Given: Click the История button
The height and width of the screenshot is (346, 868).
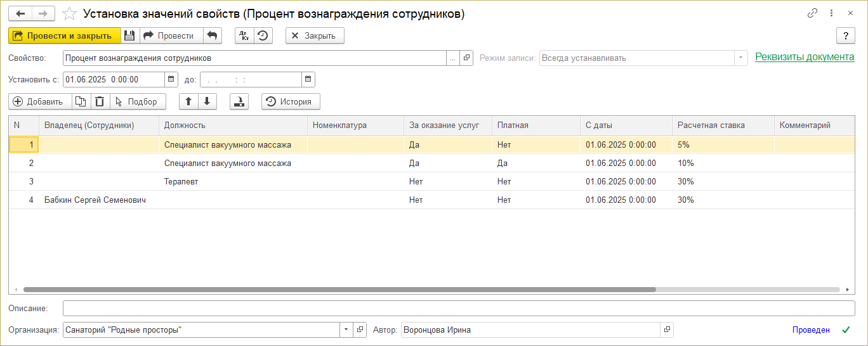Looking at the screenshot, I should point(291,101).
